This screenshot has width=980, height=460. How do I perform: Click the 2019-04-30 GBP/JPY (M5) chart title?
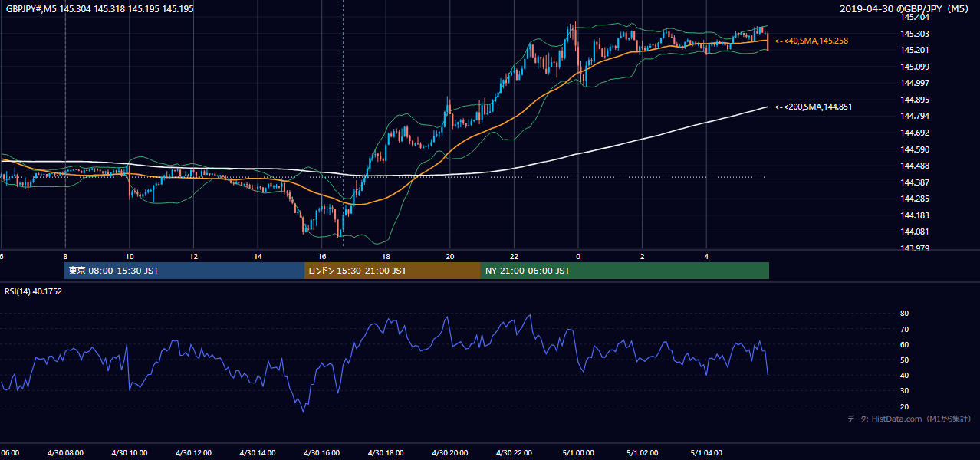tap(906, 8)
